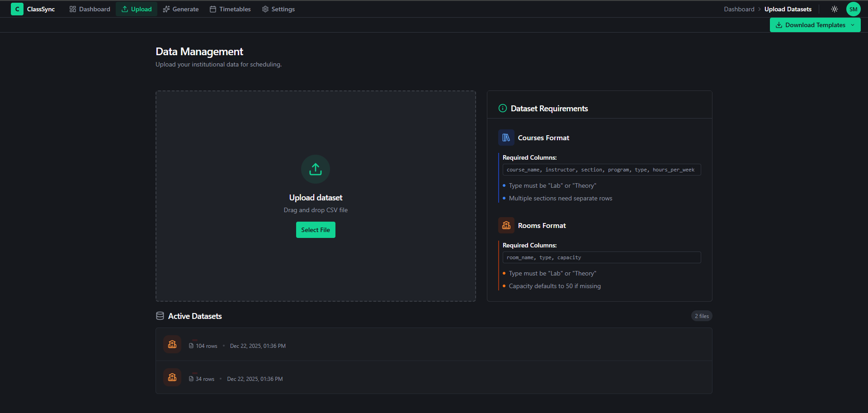Click the Rooms Format heading text

(542, 226)
